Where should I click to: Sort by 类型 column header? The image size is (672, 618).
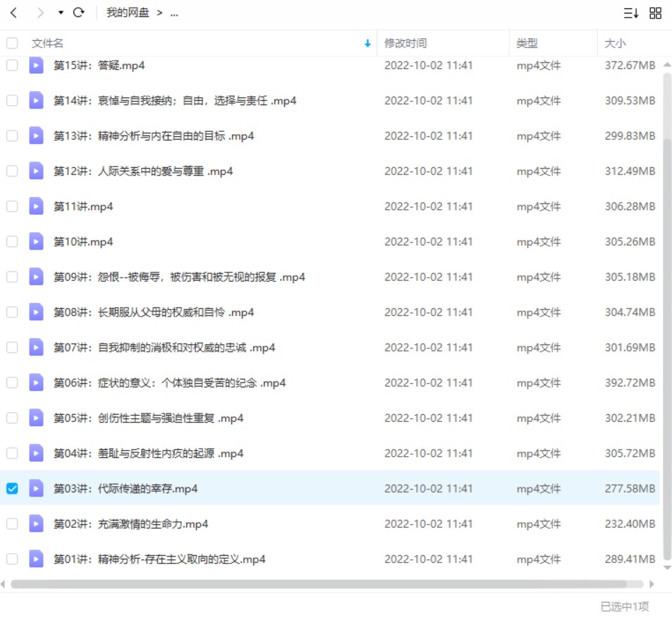pos(527,43)
